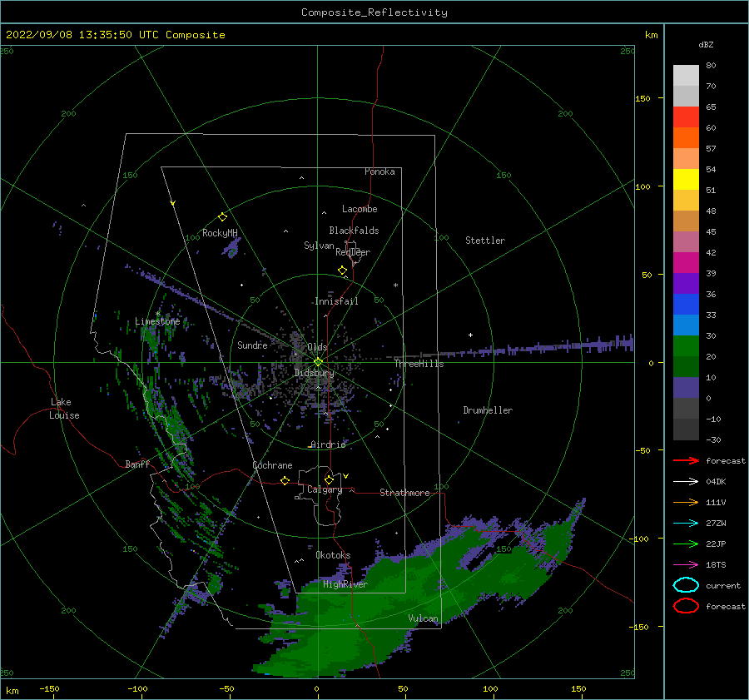Click the ThreeHills label
This screenshot has width=749, height=700.
pos(419,364)
